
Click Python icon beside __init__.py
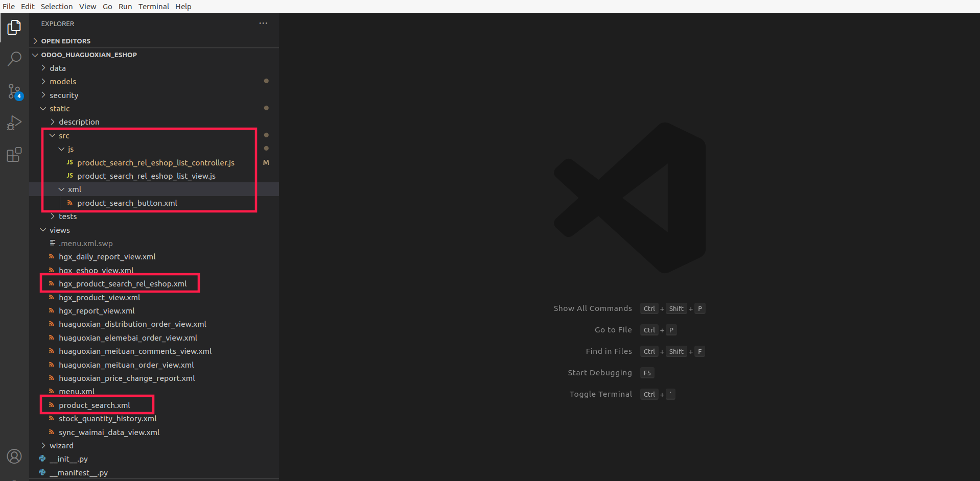42,459
